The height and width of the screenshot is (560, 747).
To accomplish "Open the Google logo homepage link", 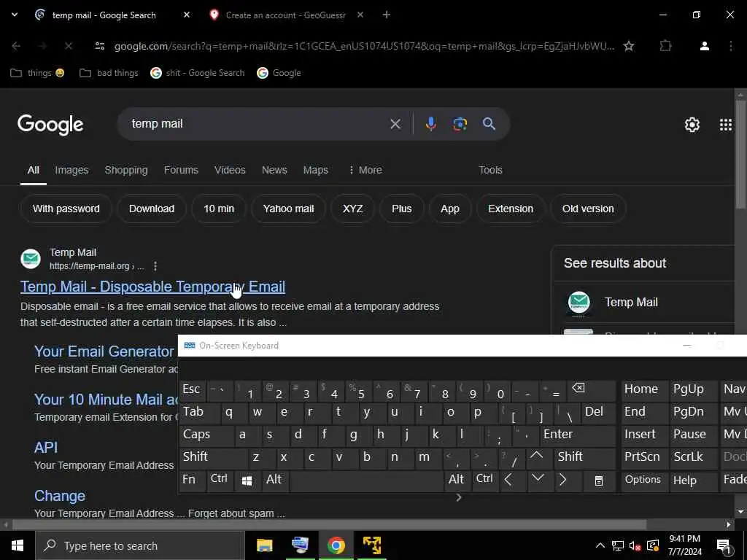I will 50,124.
